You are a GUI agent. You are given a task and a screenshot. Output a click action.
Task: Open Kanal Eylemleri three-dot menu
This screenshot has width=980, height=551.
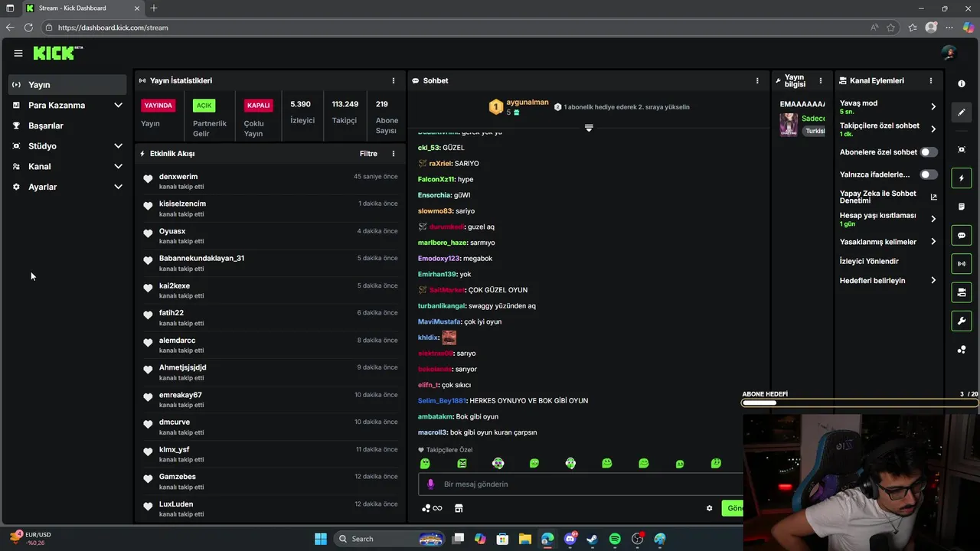tap(931, 80)
